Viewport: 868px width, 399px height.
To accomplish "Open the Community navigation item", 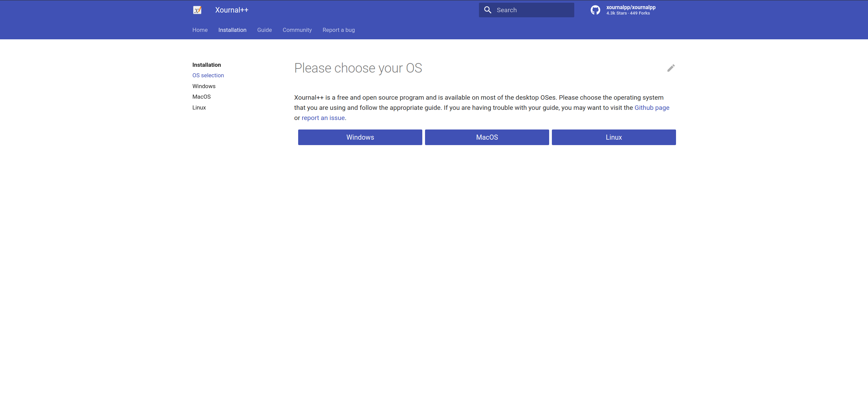I will [297, 30].
